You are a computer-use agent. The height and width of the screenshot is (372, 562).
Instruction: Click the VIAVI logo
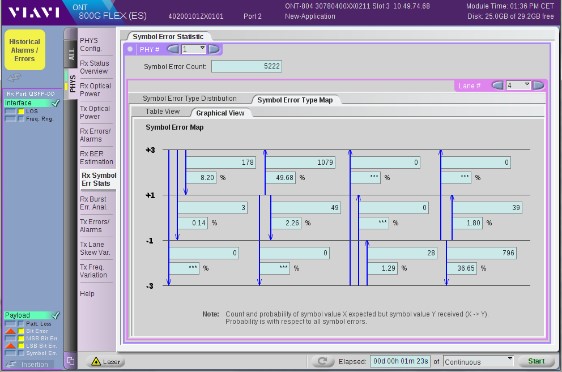click(x=34, y=12)
